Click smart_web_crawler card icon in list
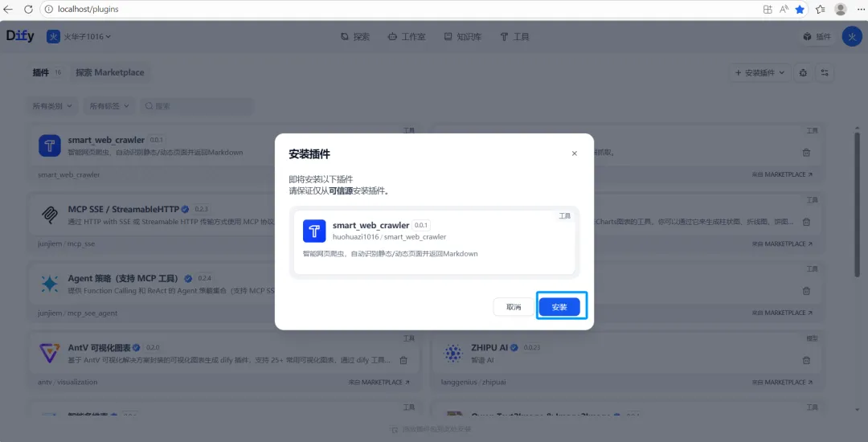 click(x=49, y=145)
